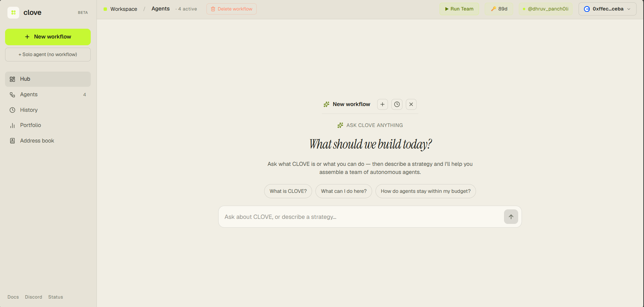Open Portfolio in the sidebar

pyautogui.click(x=48, y=125)
